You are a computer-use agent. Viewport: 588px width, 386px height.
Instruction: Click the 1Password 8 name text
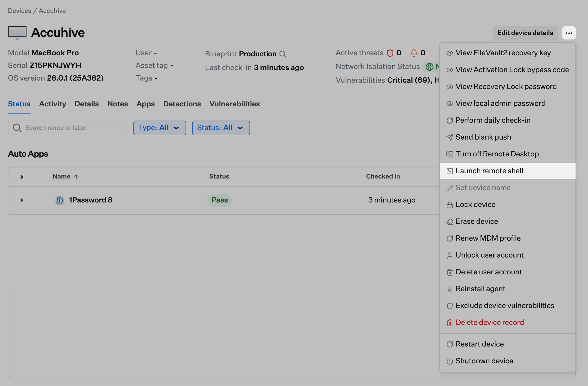[91, 200]
